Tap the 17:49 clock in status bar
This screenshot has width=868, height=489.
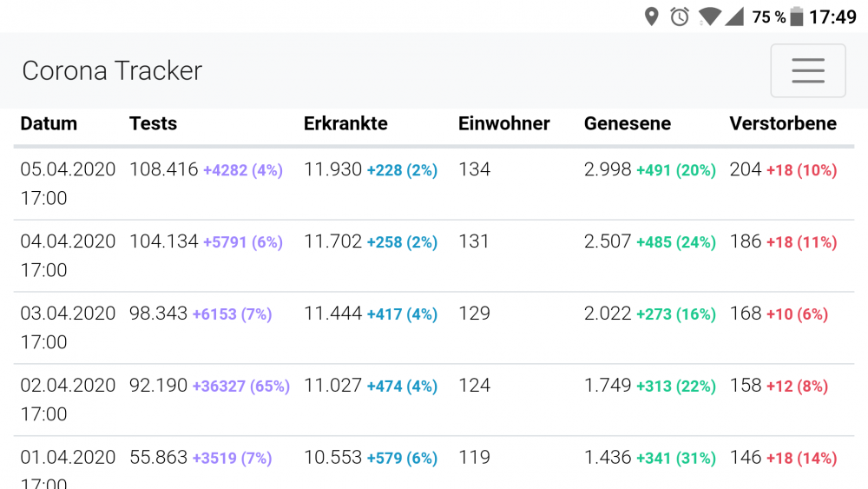point(832,17)
